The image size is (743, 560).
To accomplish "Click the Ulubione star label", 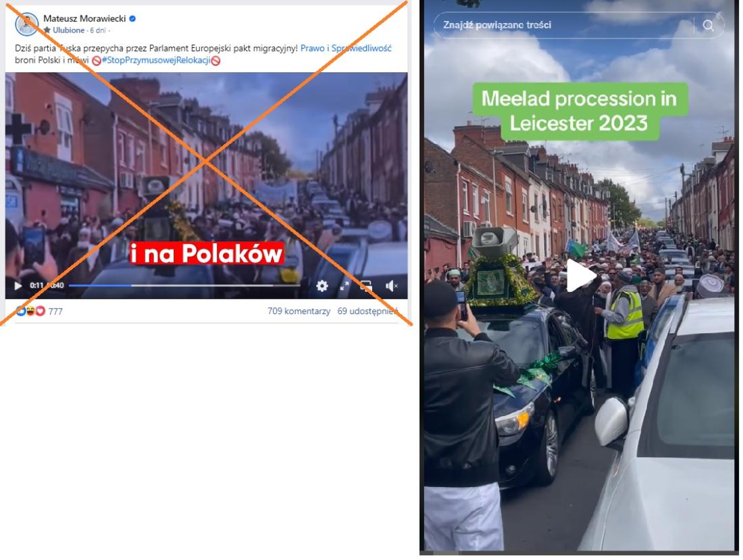I will [x=64, y=30].
